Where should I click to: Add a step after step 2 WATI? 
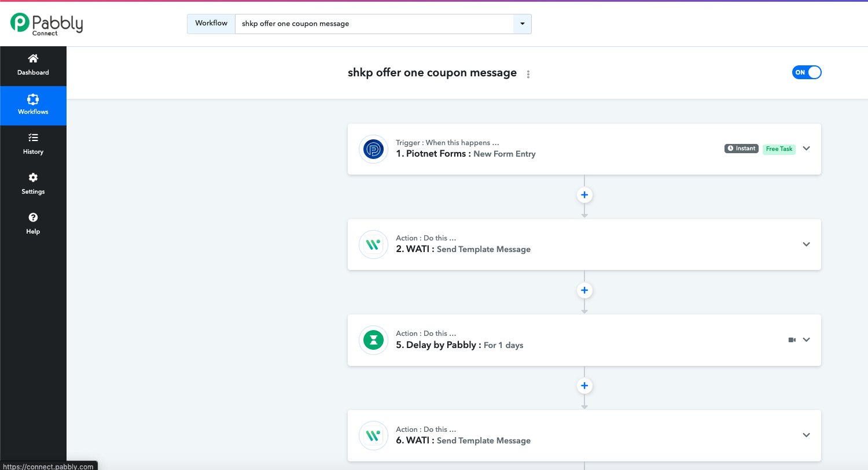tap(584, 290)
